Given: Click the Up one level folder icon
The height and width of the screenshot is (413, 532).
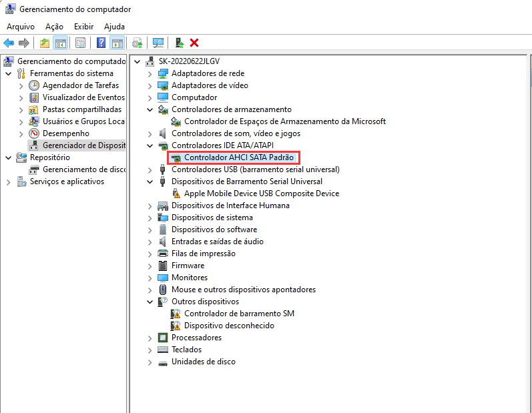Looking at the screenshot, I should (45, 43).
